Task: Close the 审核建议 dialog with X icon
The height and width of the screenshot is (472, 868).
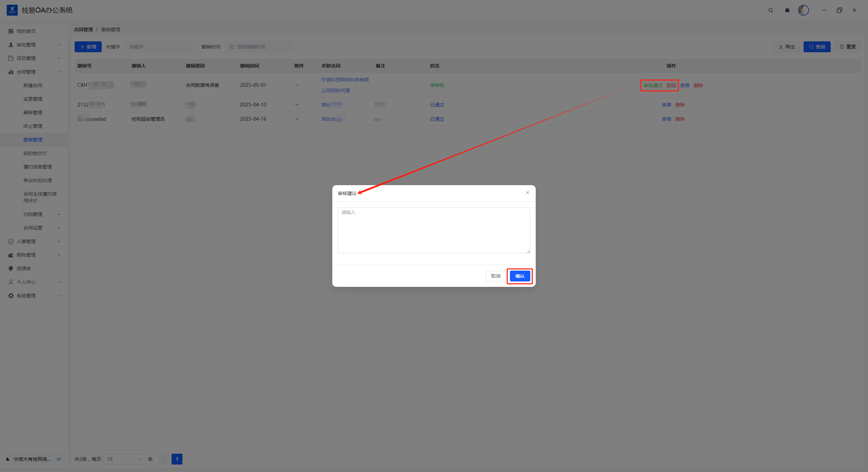Action: click(x=528, y=193)
